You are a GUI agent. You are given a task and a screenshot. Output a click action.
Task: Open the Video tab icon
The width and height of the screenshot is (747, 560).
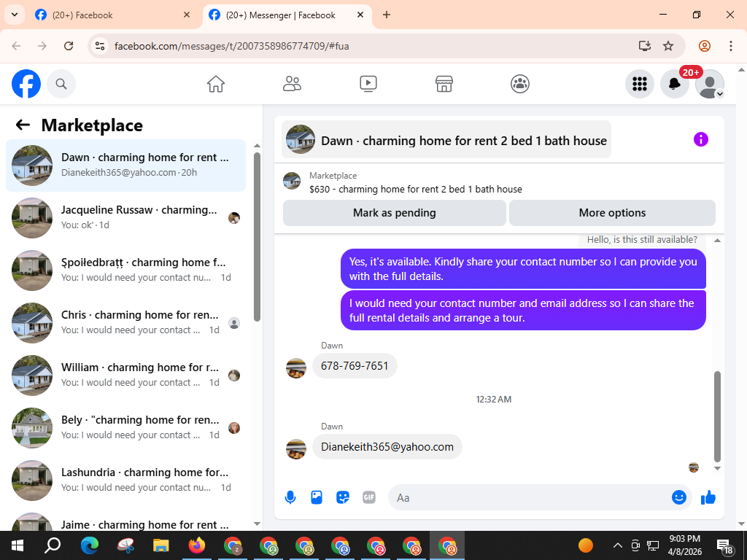pyautogui.click(x=368, y=84)
